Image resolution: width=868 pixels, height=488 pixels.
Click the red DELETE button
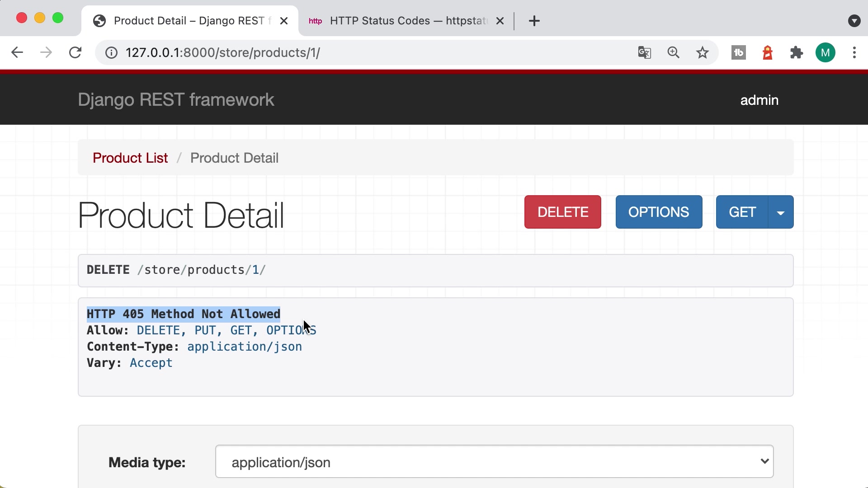[563, 212]
